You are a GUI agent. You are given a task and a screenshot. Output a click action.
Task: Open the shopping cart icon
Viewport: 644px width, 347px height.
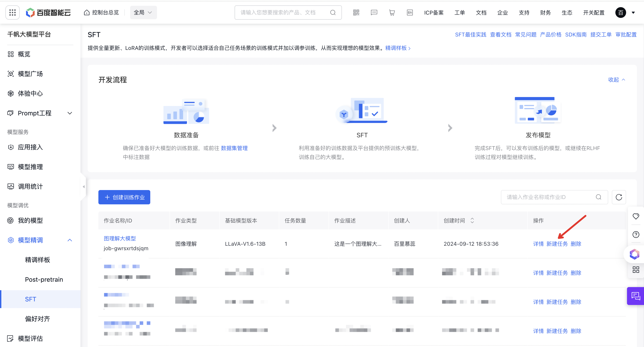pyautogui.click(x=392, y=12)
